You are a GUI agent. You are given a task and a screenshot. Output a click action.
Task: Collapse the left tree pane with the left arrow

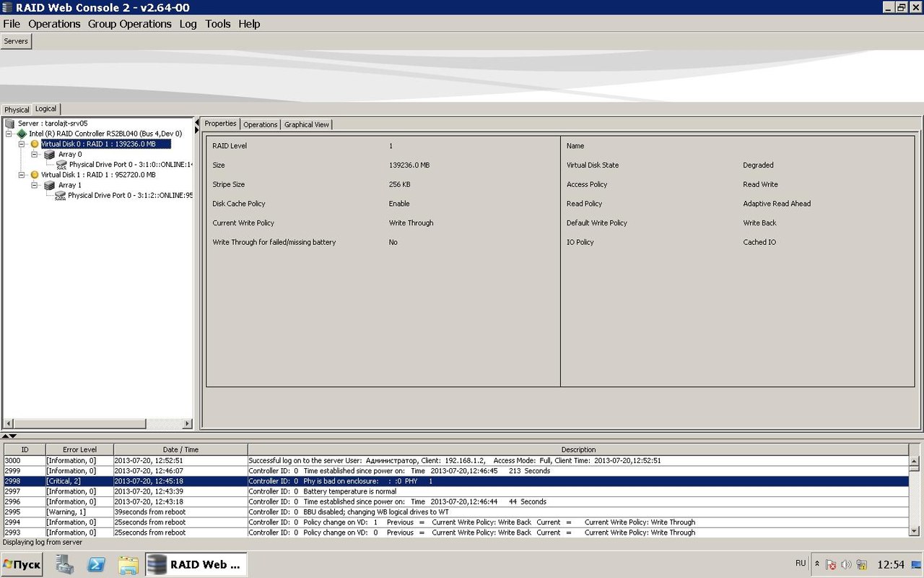tap(196, 123)
